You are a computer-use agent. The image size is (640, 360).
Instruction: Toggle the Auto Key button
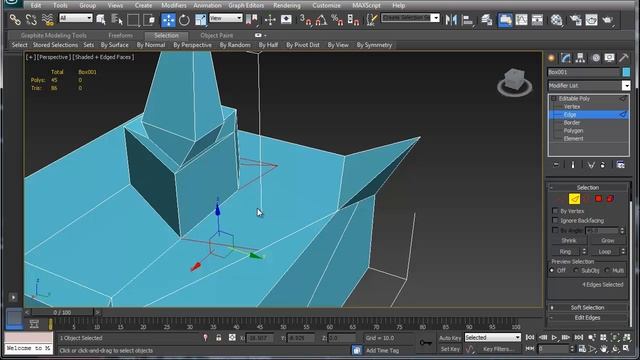pyautogui.click(x=450, y=338)
